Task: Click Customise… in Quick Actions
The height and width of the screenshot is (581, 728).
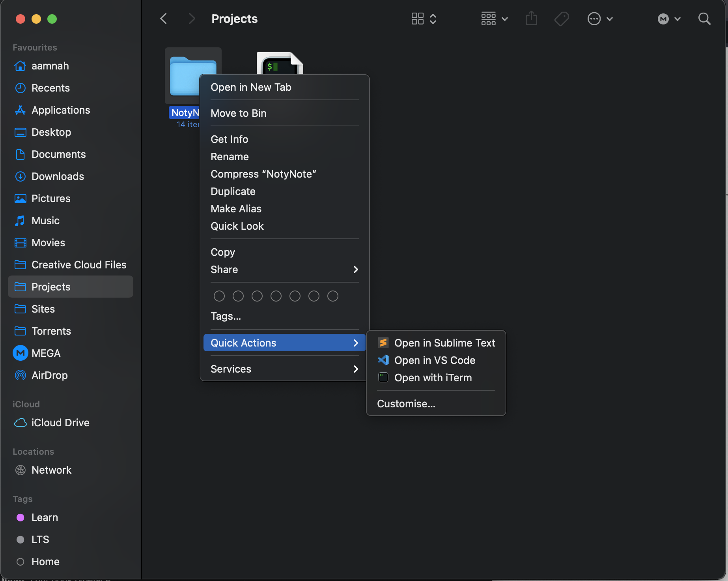Action: (436, 404)
